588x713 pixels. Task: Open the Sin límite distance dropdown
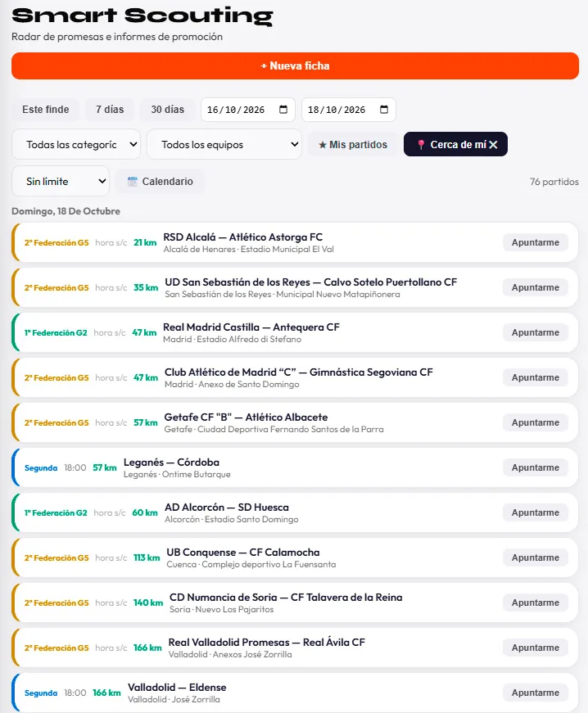coord(61,182)
